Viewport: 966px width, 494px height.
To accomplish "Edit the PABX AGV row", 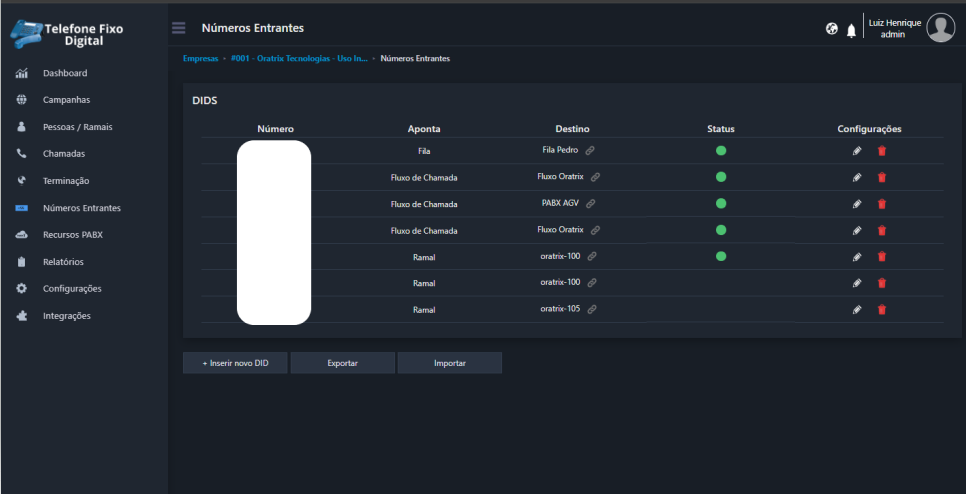I will pyautogui.click(x=857, y=204).
